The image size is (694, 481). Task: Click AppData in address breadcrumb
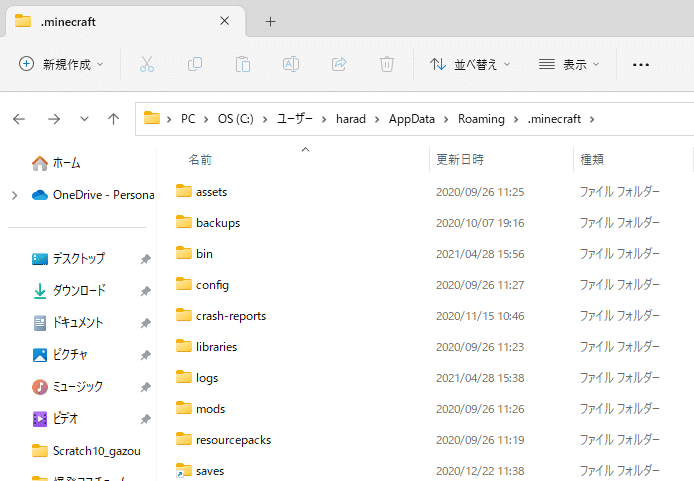[x=412, y=119]
